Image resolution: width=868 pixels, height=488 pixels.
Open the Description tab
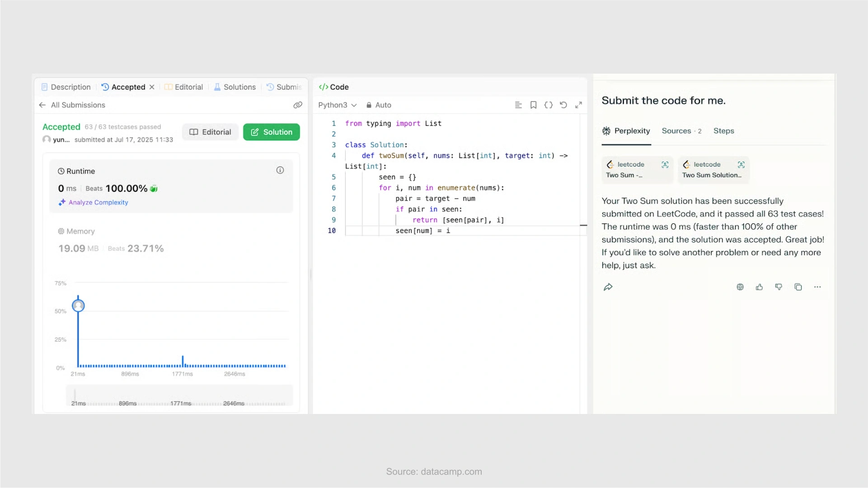[x=66, y=87]
